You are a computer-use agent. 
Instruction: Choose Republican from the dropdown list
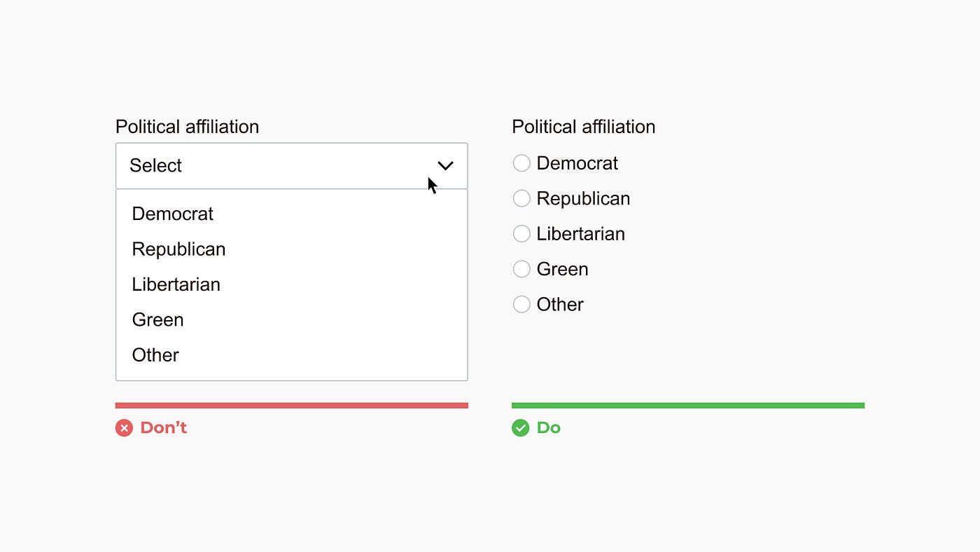pyautogui.click(x=291, y=249)
